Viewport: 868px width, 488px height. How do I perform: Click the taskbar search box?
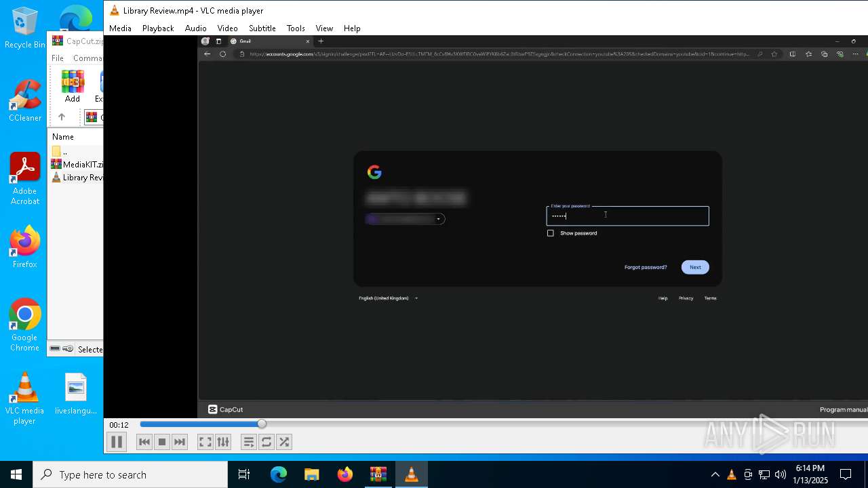pos(130,474)
